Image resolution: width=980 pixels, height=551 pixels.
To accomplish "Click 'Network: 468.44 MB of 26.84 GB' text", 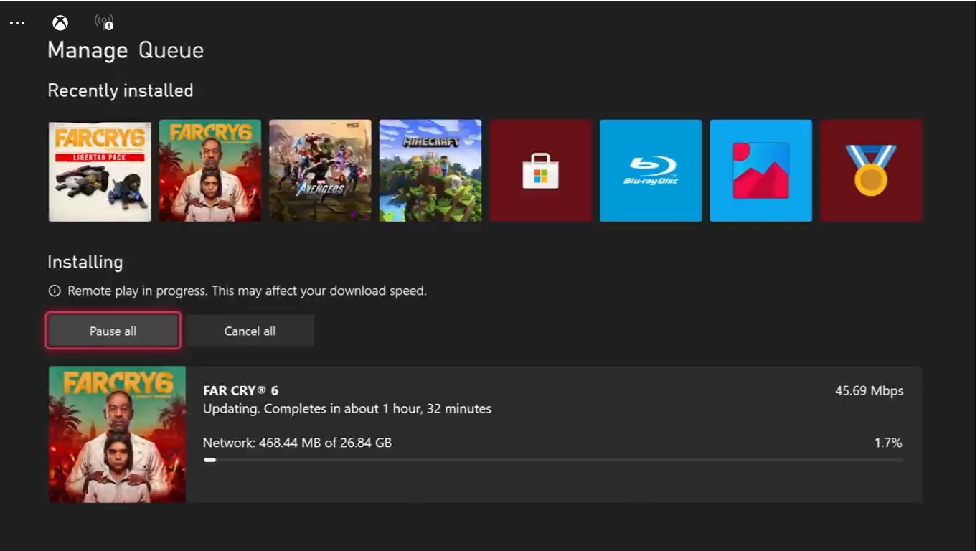I will (x=297, y=443).
